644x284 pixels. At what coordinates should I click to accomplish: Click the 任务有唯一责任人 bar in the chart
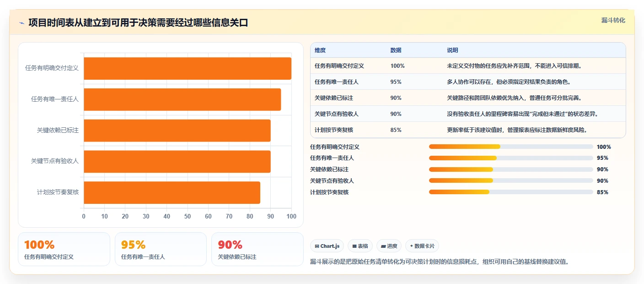tap(182, 99)
